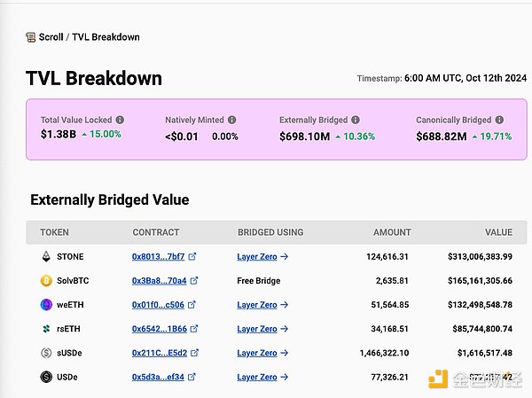
Task: Open Layer Zero link in weETH row
Action: click(x=257, y=305)
